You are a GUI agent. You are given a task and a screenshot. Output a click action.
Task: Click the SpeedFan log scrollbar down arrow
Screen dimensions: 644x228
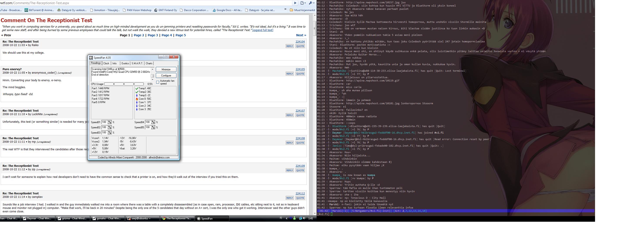coord(153,79)
